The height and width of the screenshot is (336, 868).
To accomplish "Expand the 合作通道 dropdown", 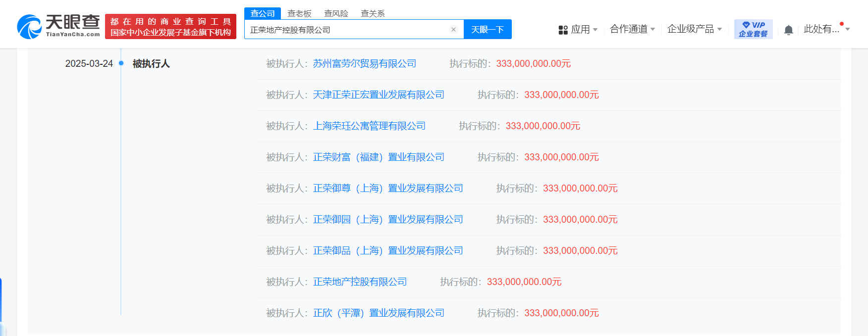I will pyautogui.click(x=633, y=29).
